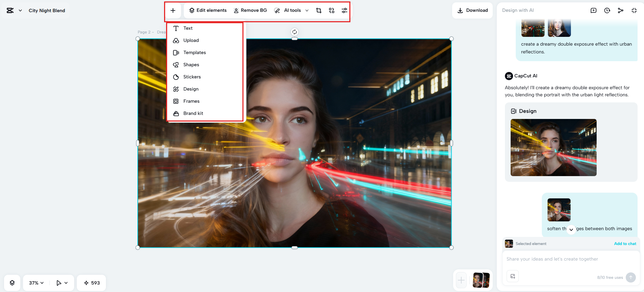Click the rotate handle above the image
Screen dimensions: 644x292
click(x=294, y=32)
